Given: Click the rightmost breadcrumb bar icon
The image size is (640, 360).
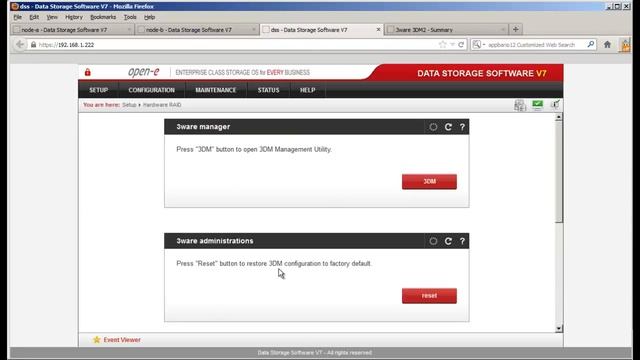Looking at the screenshot, I should 555,105.
